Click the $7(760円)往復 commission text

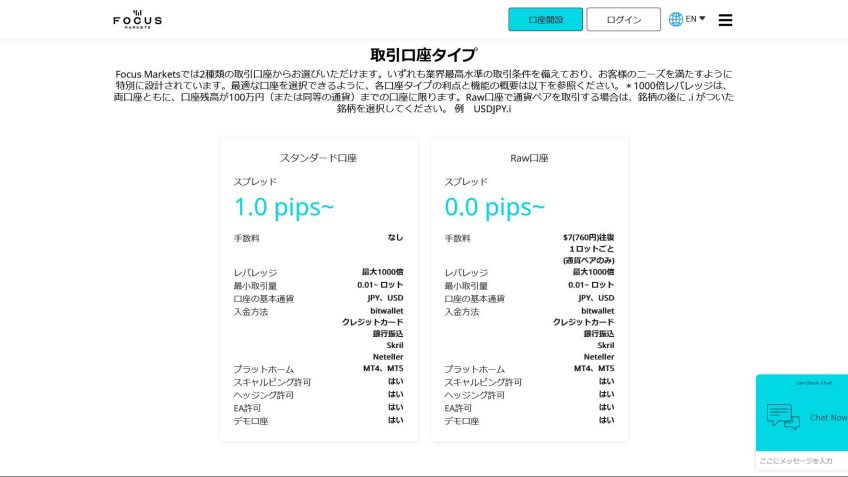(x=588, y=238)
